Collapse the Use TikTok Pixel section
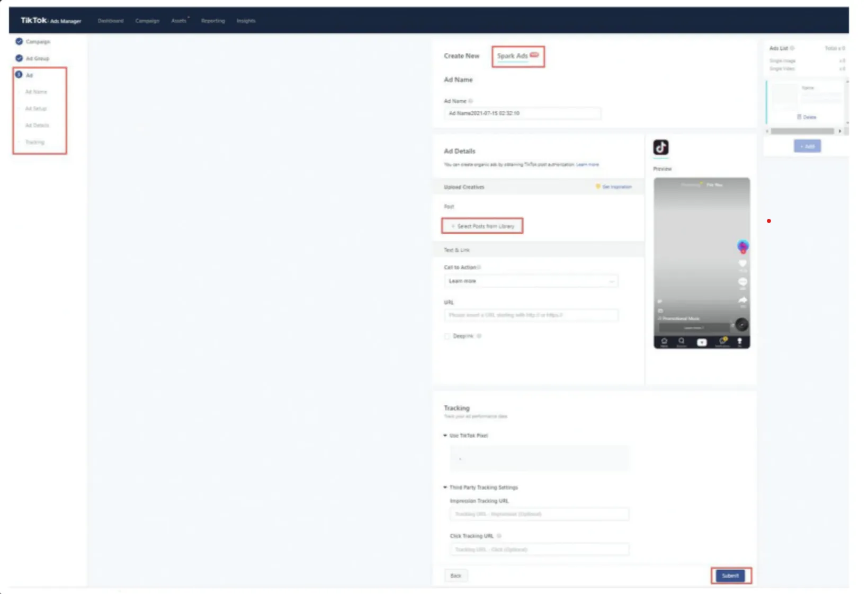This screenshot has width=868, height=594. (445, 436)
